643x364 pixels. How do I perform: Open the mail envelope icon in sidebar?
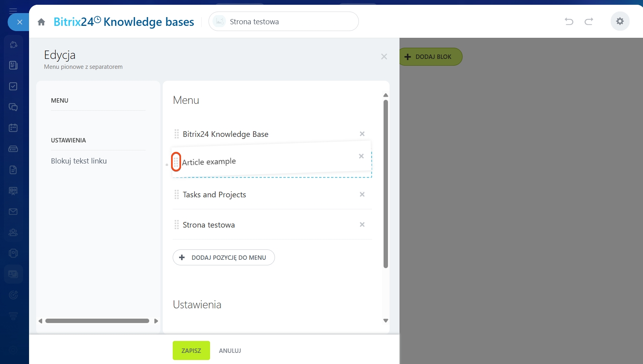click(x=13, y=212)
